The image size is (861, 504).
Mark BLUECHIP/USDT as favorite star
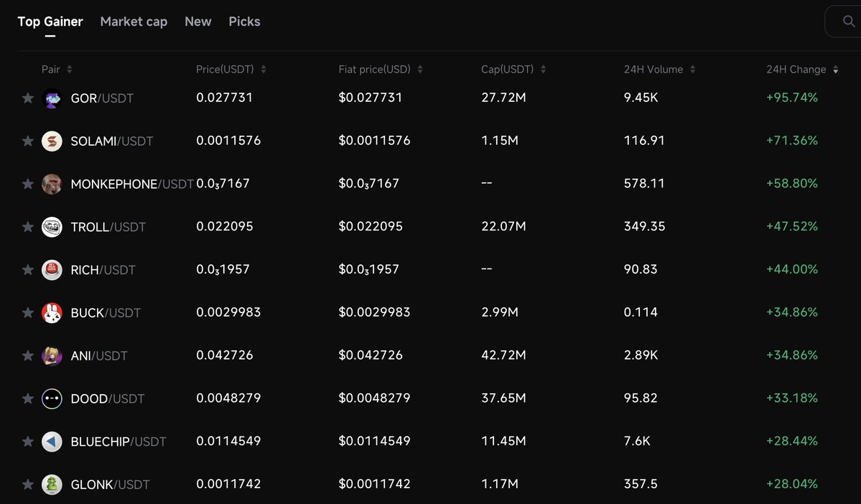tap(27, 442)
